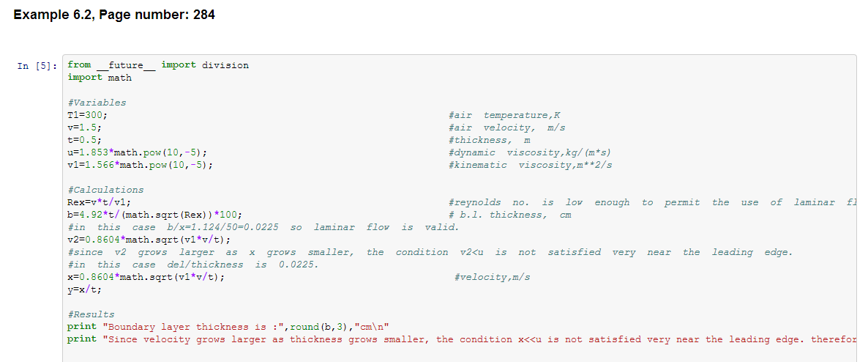Place cursor on the "v=1.5;" line
Image resolution: width=868 pixels, height=362 pixels.
pos(84,128)
